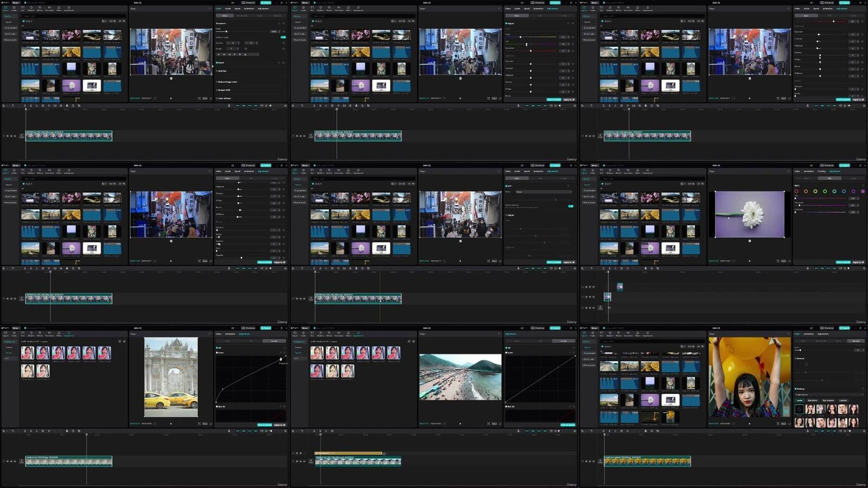The width and height of the screenshot is (868, 488).
Task: Select the orange adjustment clip on beach window's timeline
Action: [x=349, y=453]
